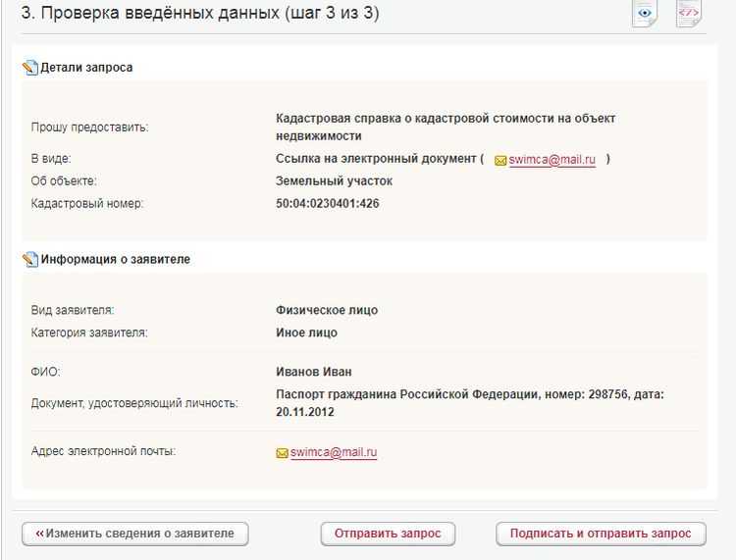
Task: Click the Иное лицо category value
Action: pos(306,332)
